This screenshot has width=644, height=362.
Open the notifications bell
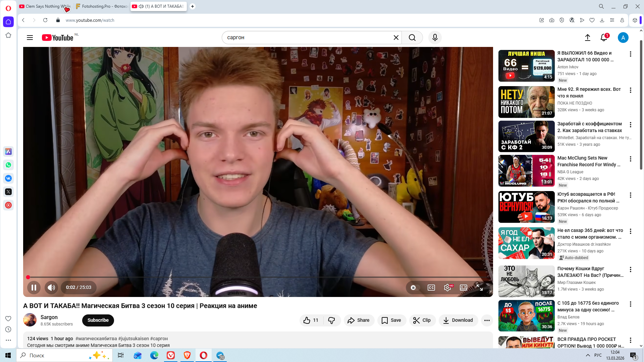click(604, 38)
